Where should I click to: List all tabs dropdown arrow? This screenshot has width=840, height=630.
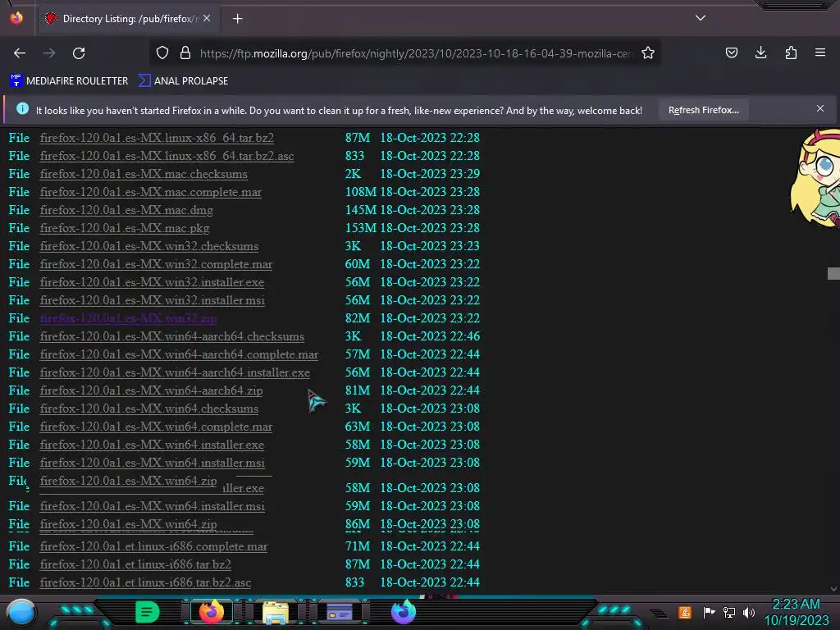point(701,18)
